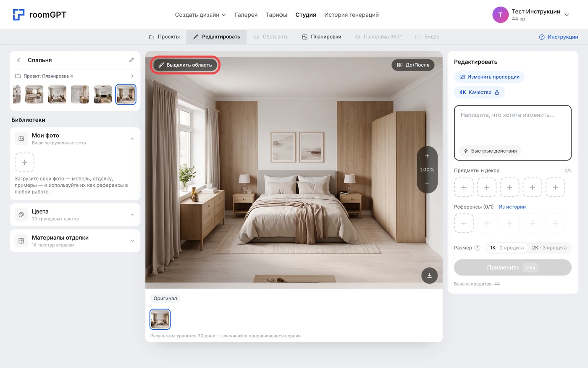Select size 1K · 2 кредита
The image size is (588, 368).
(x=507, y=248)
